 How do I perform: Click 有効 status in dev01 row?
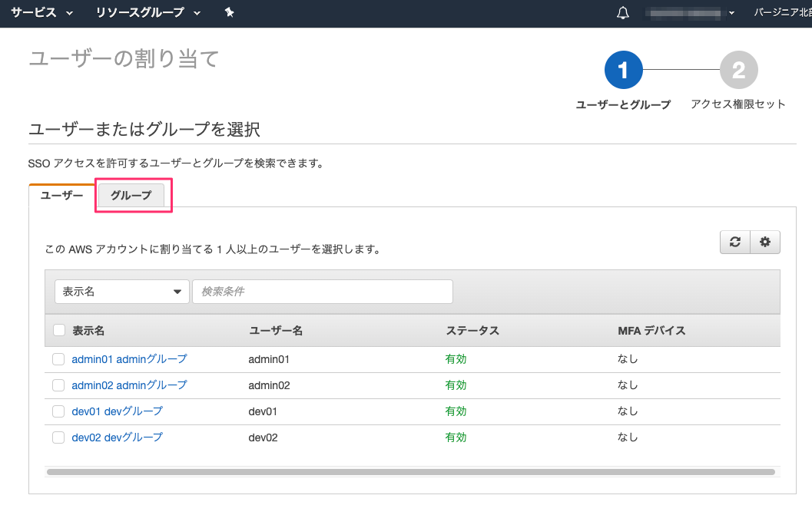click(x=456, y=411)
